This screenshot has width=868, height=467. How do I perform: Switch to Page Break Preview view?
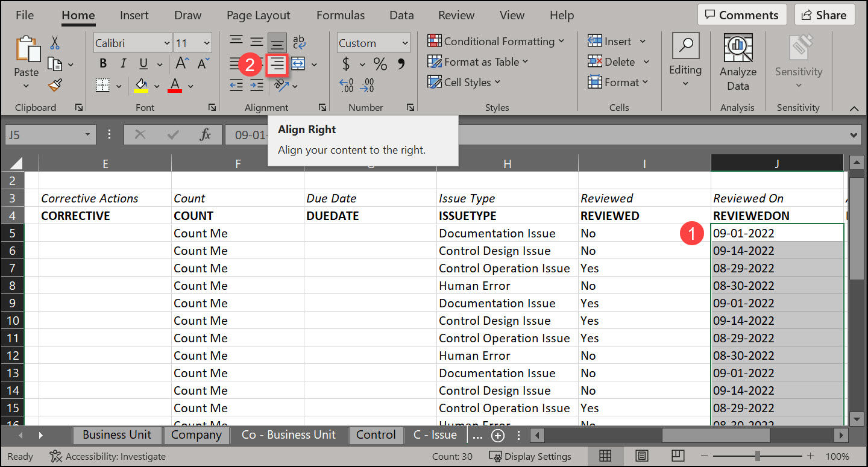pyautogui.click(x=678, y=456)
